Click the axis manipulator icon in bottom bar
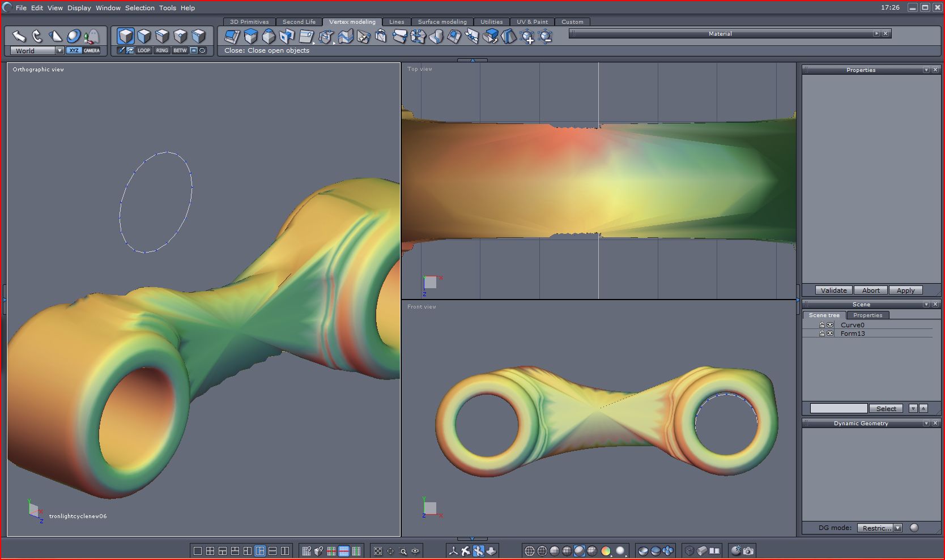The height and width of the screenshot is (560, 945). click(x=453, y=551)
